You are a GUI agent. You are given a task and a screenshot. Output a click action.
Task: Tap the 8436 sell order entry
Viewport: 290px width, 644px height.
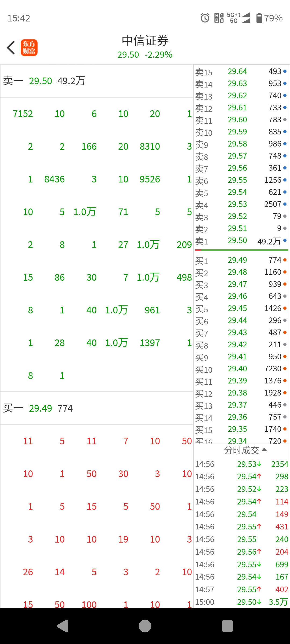point(55,179)
